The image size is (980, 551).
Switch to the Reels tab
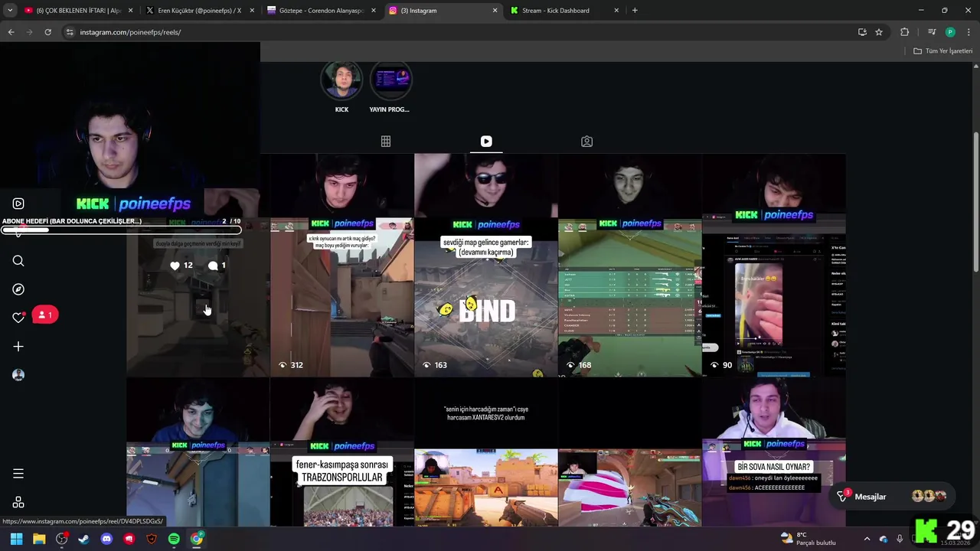coord(486,142)
